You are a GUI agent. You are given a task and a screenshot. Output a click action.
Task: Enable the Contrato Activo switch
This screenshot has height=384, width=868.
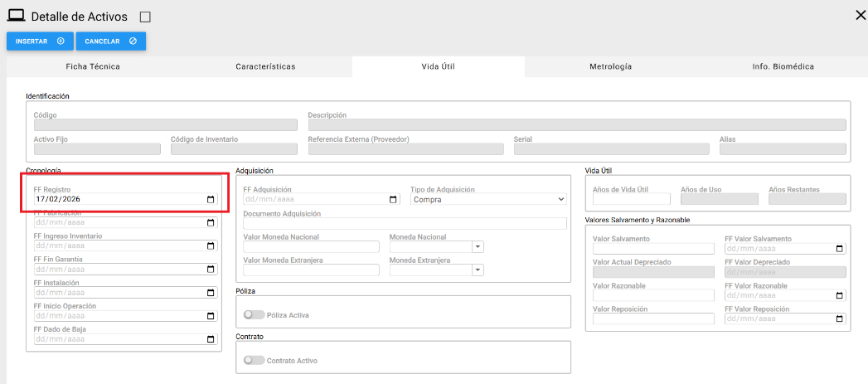click(255, 361)
